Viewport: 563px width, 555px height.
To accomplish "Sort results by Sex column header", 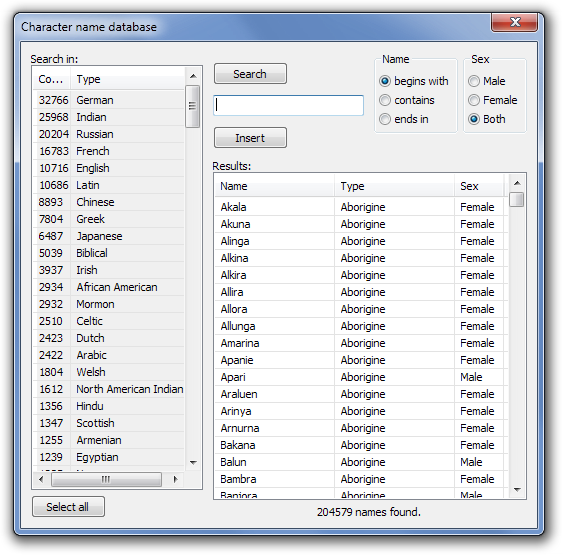I will 479,186.
